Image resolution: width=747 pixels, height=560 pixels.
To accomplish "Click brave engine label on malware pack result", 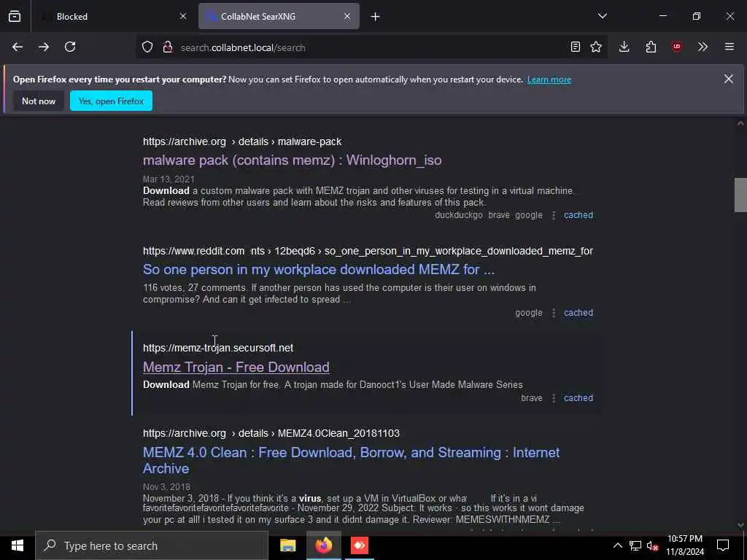I will (x=499, y=215).
